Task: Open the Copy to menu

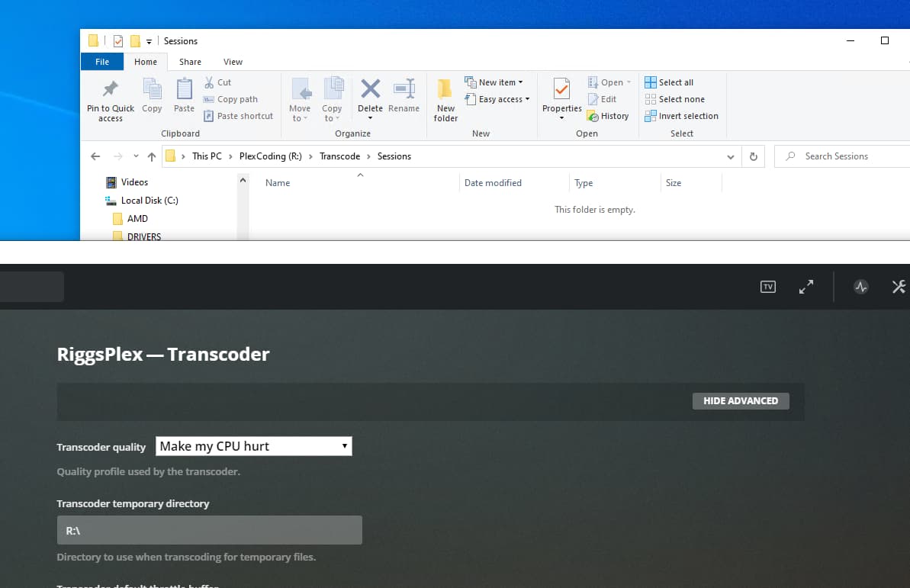Action: 332,100
